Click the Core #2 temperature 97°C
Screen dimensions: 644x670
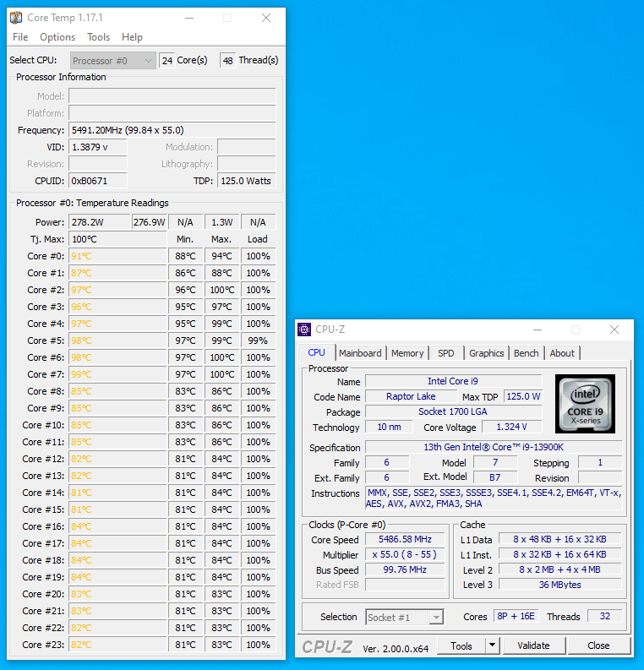pos(117,290)
